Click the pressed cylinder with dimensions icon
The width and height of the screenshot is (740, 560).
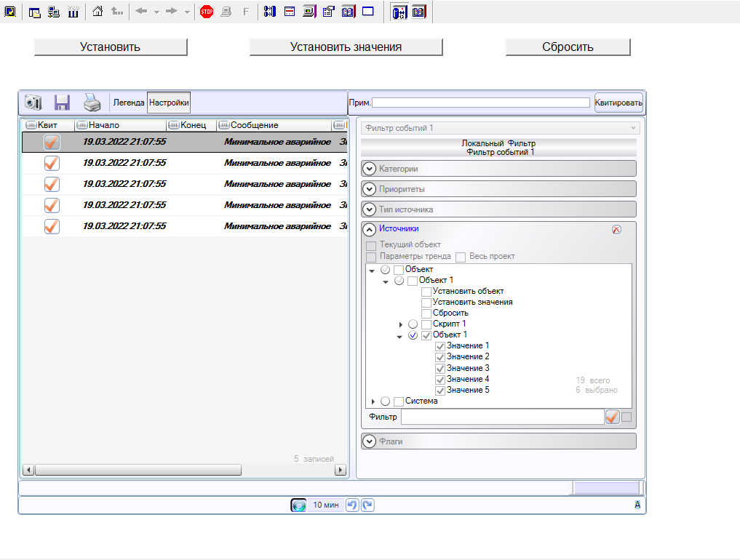pos(399,12)
